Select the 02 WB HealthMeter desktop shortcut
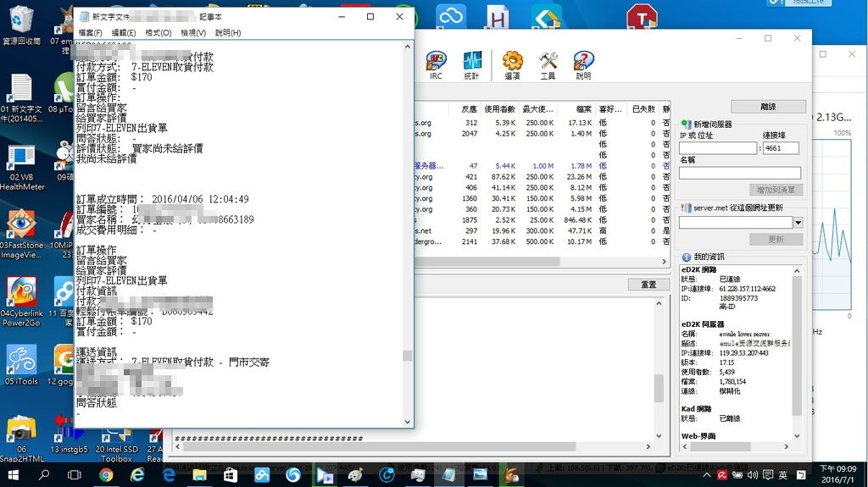 point(21,167)
